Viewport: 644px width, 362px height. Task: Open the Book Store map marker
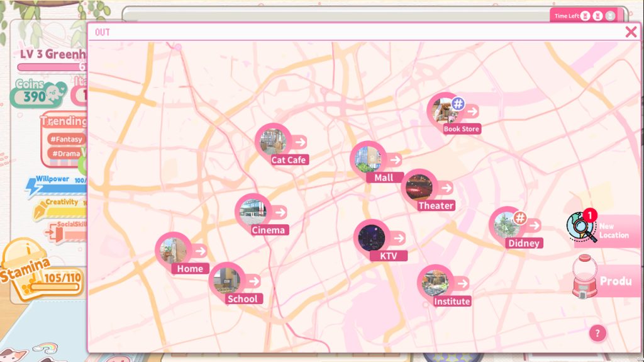(445, 110)
